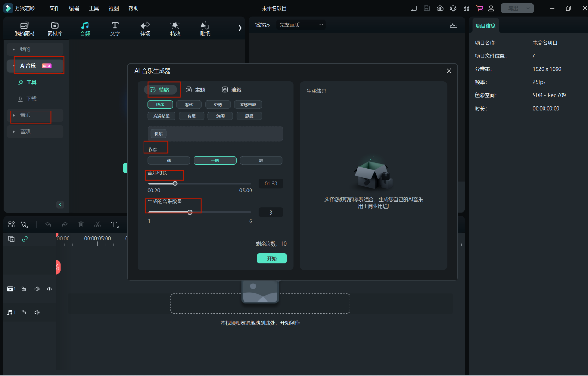This screenshot has height=376, width=588.
Task: Open the 特效 effects panel
Action: click(x=175, y=29)
